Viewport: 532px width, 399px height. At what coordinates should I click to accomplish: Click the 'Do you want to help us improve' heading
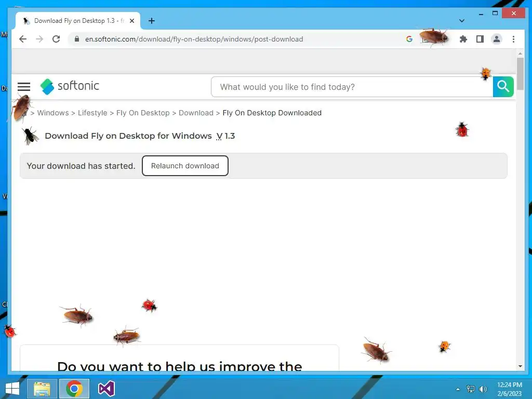click(179, 366)
